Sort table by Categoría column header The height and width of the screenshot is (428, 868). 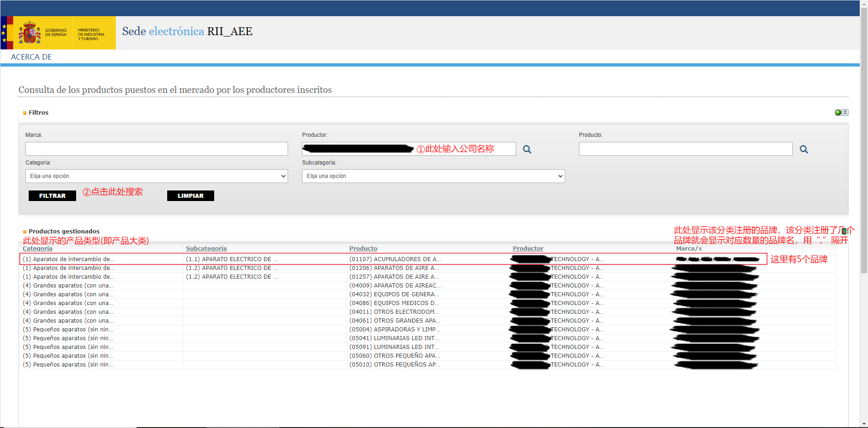coord(37,249)
